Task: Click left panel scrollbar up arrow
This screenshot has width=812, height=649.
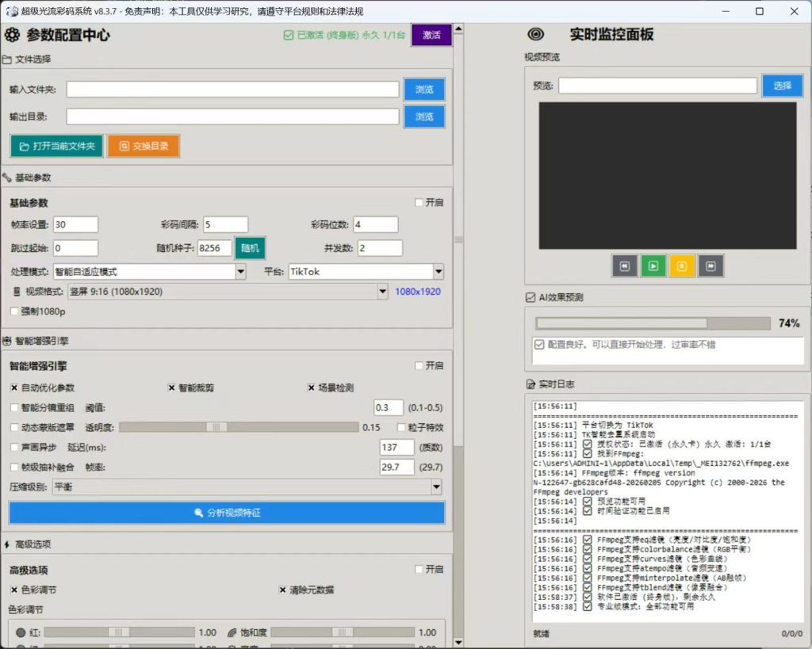Action: click(x=458, y=29)
